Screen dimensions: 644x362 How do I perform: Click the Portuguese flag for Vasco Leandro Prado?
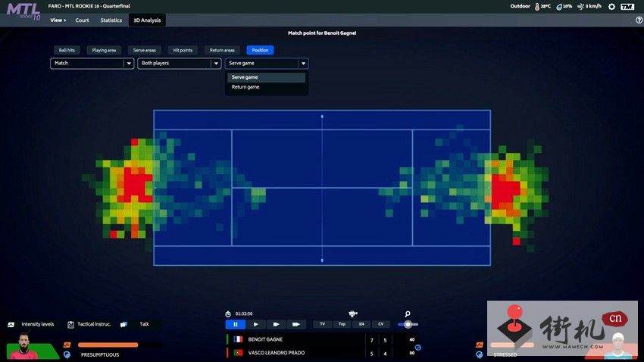point(238,353)
